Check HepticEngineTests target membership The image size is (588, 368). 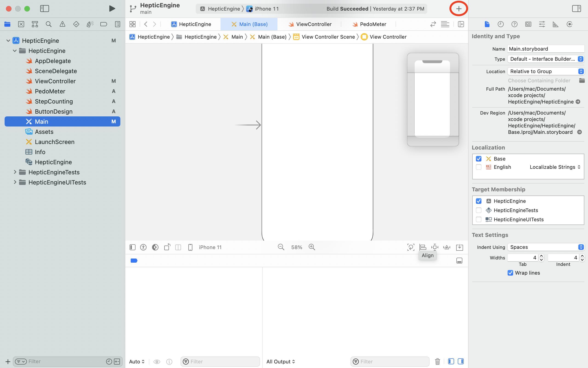pyautogui.click(x=478, y=210)
